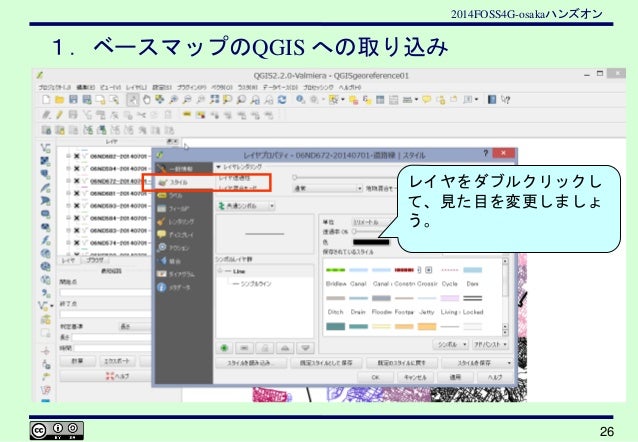638x442 pixels.
Task: Click the キャンセル button
Action: click(x=415, y=377)
